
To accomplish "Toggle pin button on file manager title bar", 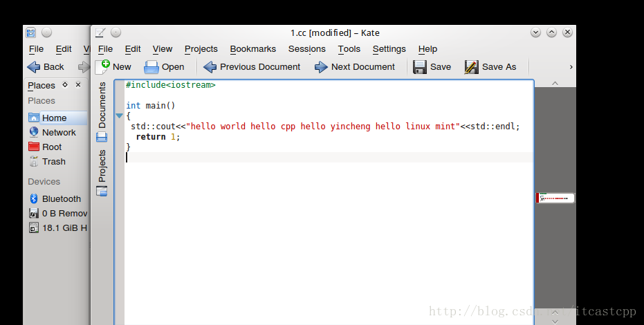I will [47, 32].
